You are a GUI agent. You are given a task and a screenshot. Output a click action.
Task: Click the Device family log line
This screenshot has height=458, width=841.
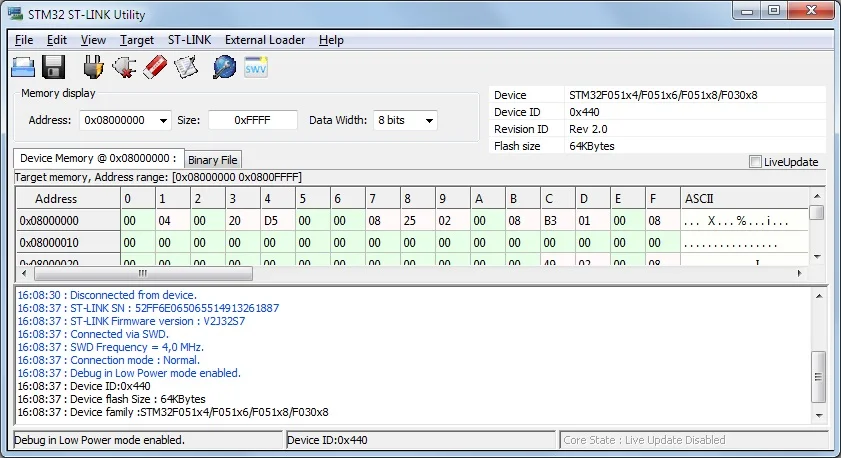coord(173,412)
